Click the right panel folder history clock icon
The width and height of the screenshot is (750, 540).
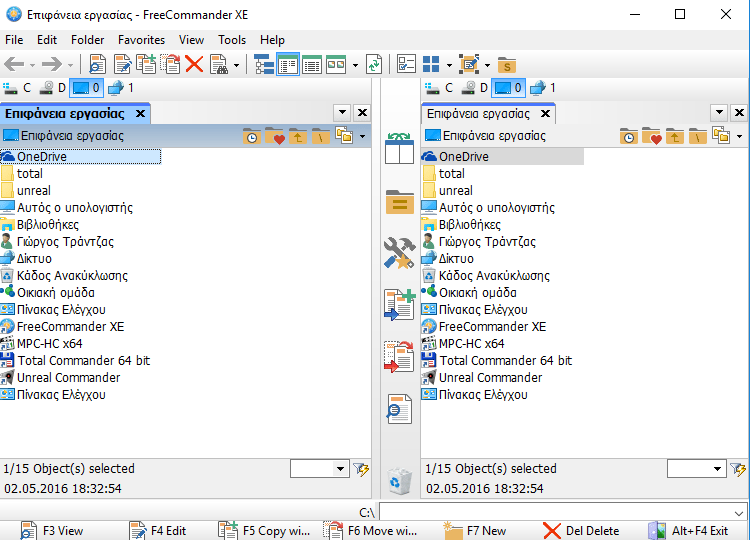629,136
